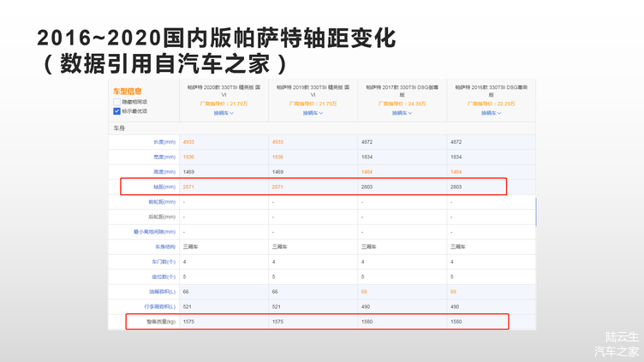Click the 车门数(个) row label
Screen dimensions: 644x362
click(164, 262)
